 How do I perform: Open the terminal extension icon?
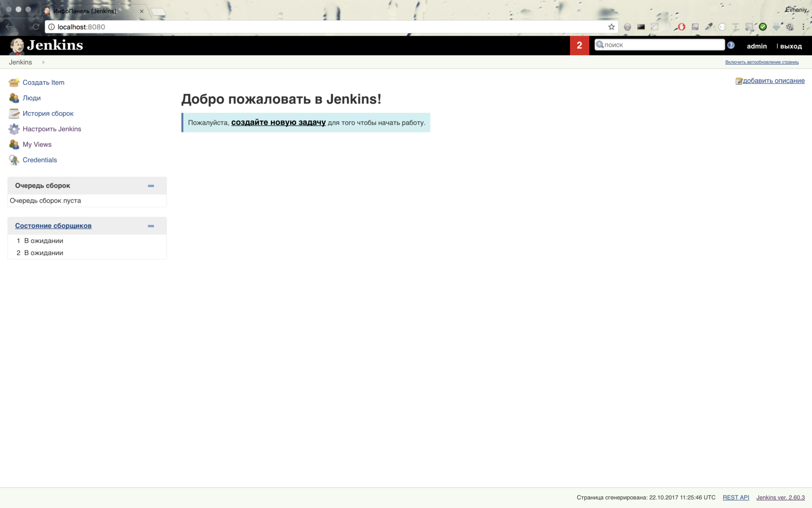coord(641,27)
